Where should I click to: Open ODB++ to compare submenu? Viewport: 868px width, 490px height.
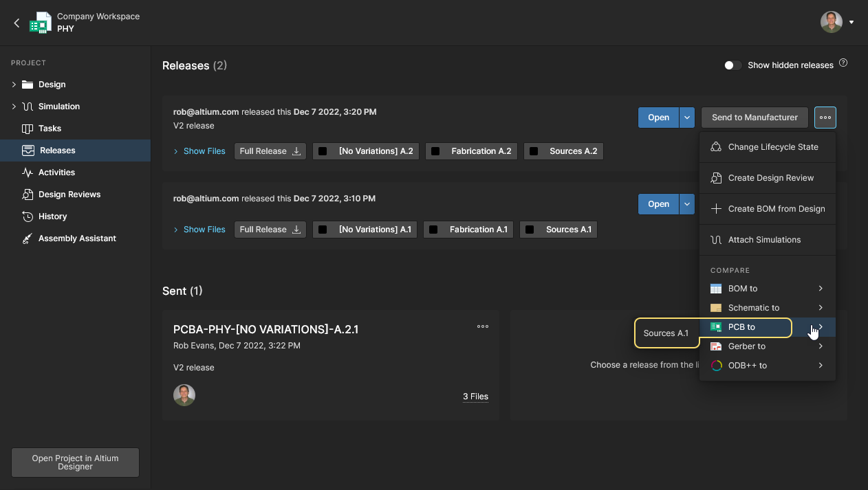pyautogui.click(x=768, y=366)
